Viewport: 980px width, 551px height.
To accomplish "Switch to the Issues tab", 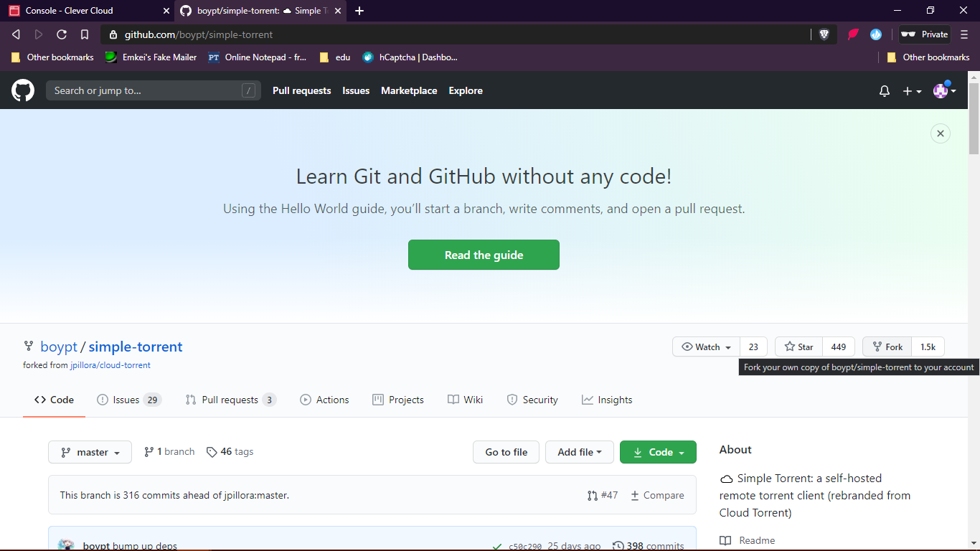I will (x=128, y=400).
